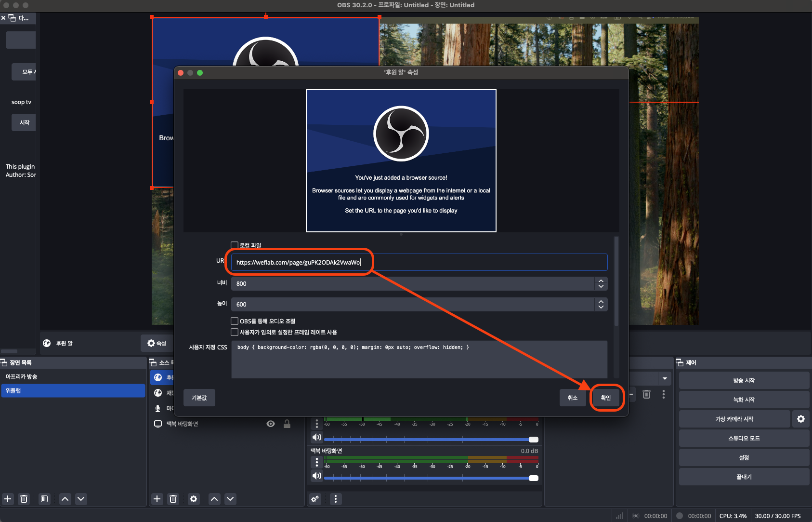Image resolution: width=812 pixels, height=522 pixels.
Task: Move selected source down
Action: [x=230, y=499]
